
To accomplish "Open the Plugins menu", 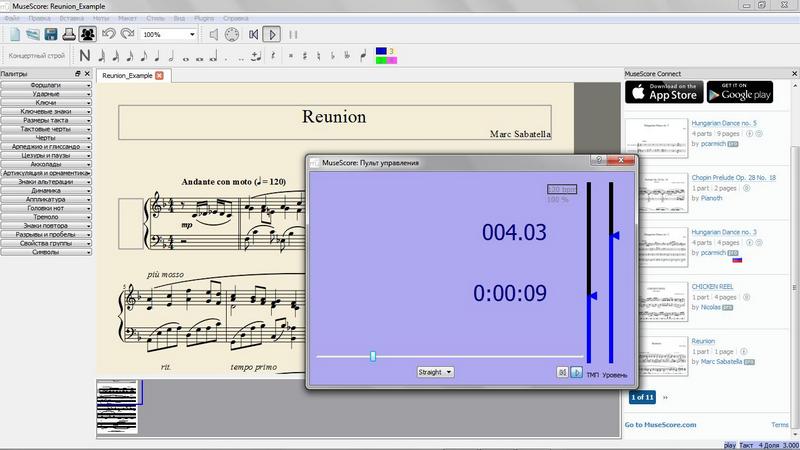I will [204, 18].
